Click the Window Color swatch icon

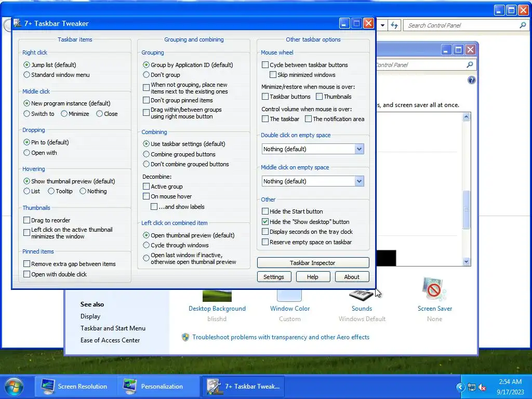pos(289,296)
